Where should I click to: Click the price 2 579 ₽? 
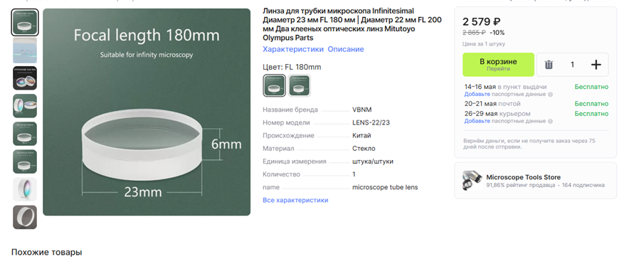[x=481, y=22]
